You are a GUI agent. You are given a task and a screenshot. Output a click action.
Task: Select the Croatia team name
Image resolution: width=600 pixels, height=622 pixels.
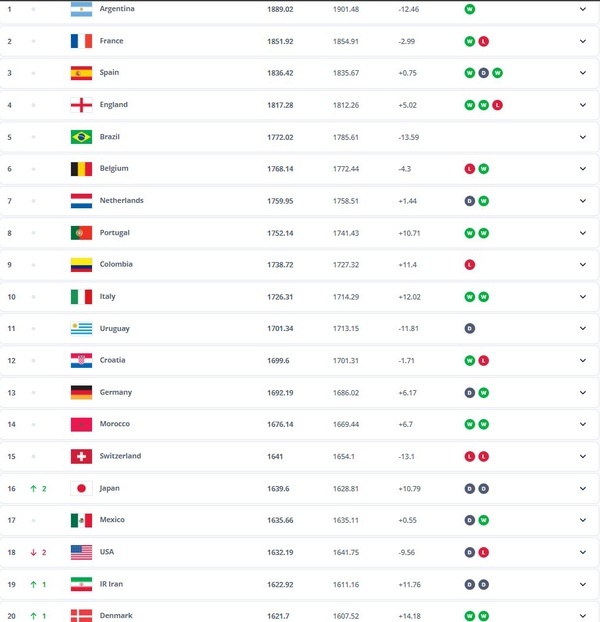pos(113,360)
